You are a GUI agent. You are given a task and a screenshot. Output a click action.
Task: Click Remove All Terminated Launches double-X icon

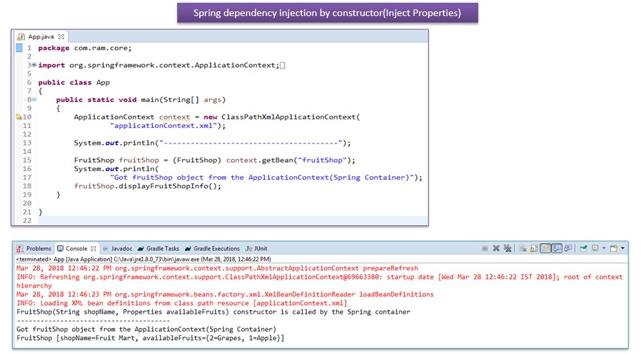pos(508,249)
